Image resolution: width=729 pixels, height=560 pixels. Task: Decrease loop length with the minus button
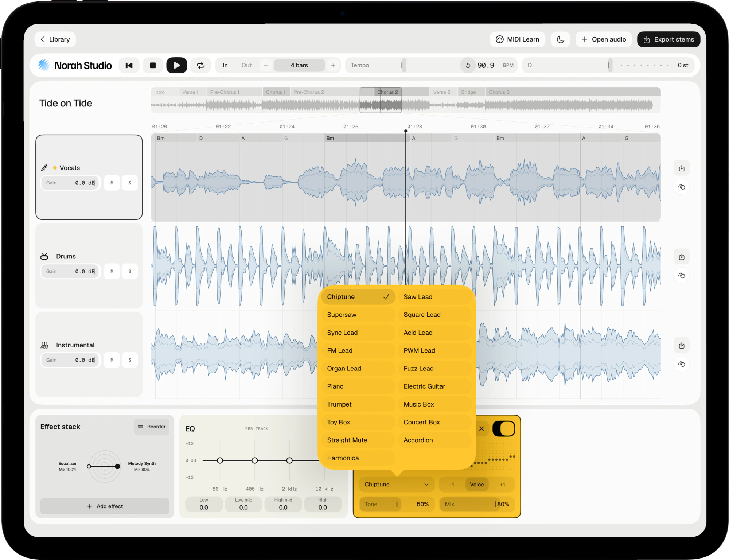coord(266,65)
